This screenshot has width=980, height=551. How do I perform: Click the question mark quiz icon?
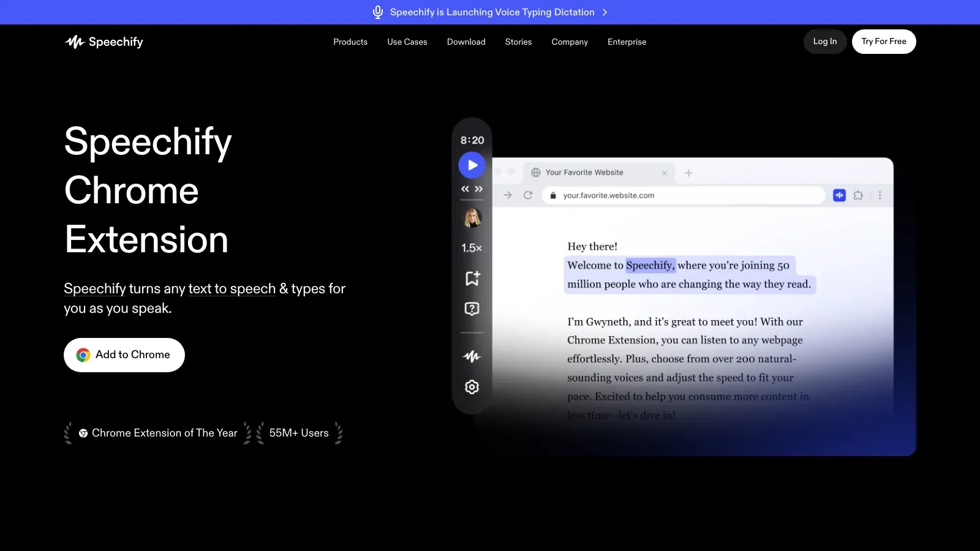[472, 309]
